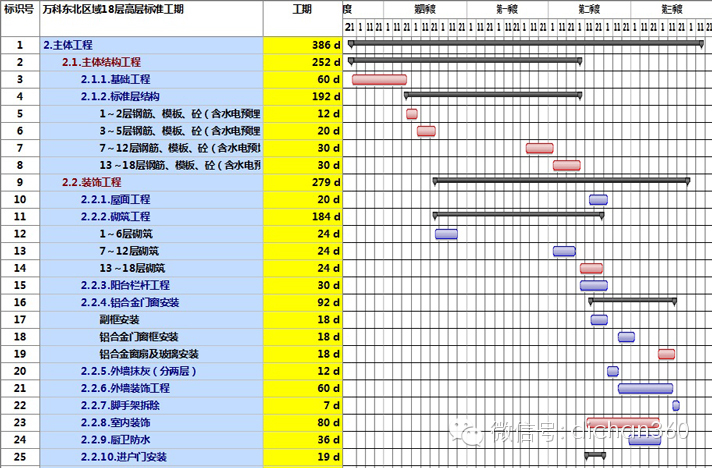Click the red 铝合金窗扇及玻璃安装 Gantt bar

coord(667,354)
